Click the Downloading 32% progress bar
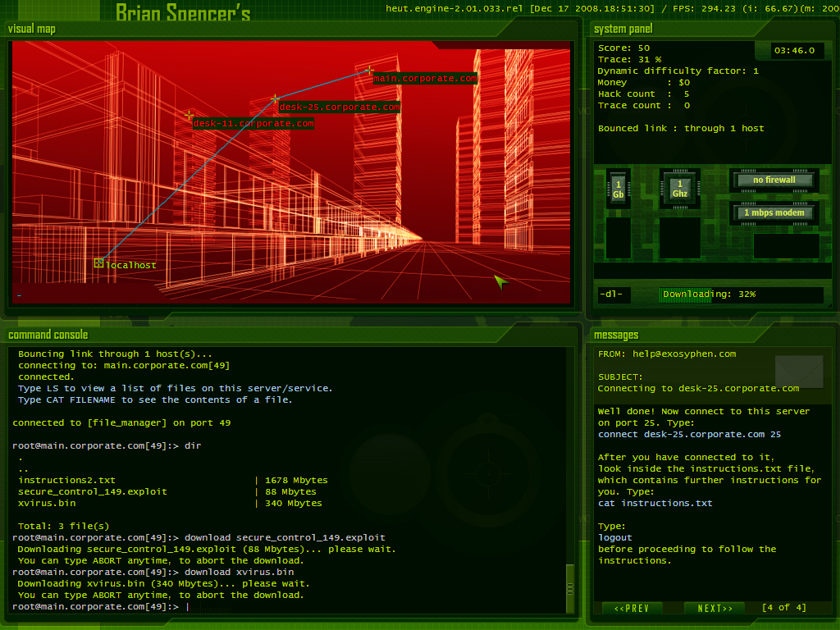 click(x=741, y=294)
